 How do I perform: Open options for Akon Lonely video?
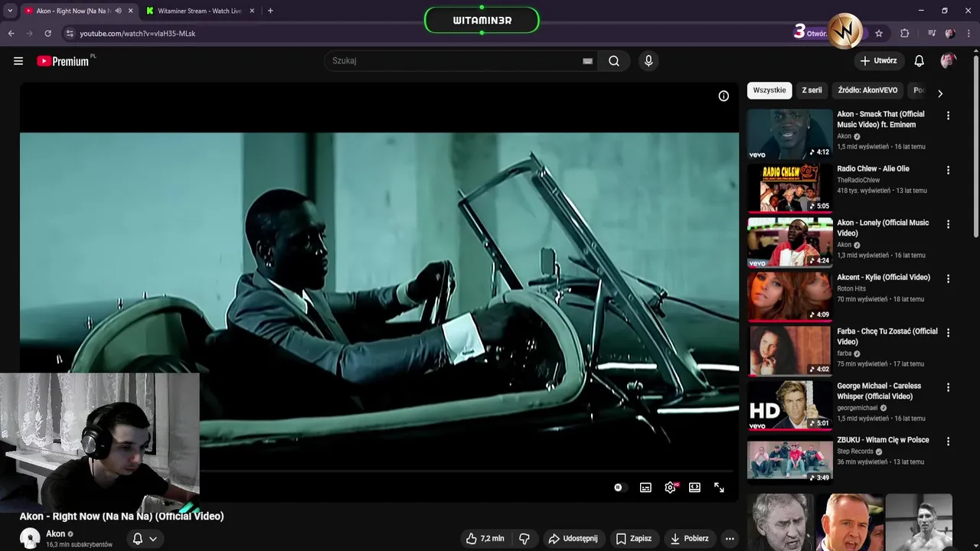tap(948, 224)
